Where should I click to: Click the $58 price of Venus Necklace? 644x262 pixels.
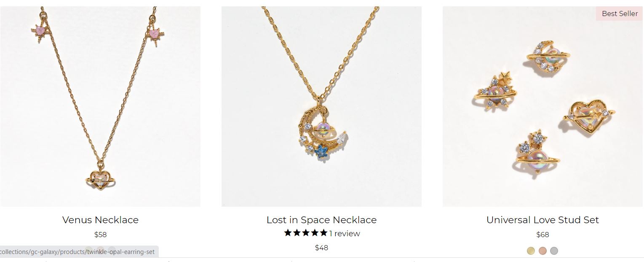pos(100,235)
